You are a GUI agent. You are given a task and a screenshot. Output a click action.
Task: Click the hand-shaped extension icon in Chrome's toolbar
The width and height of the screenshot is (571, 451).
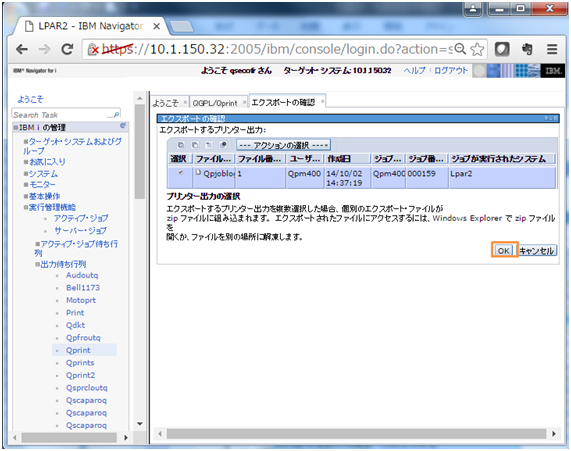[x=527, y=49]
